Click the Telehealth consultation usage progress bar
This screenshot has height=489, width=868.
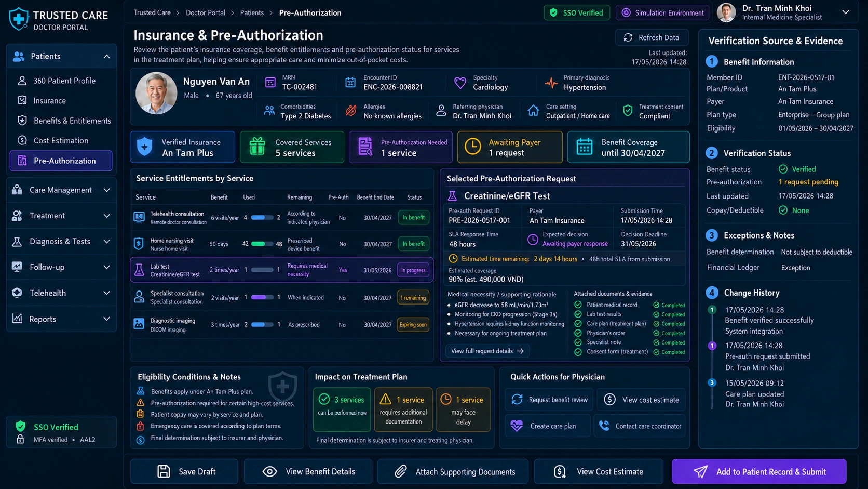262,217
